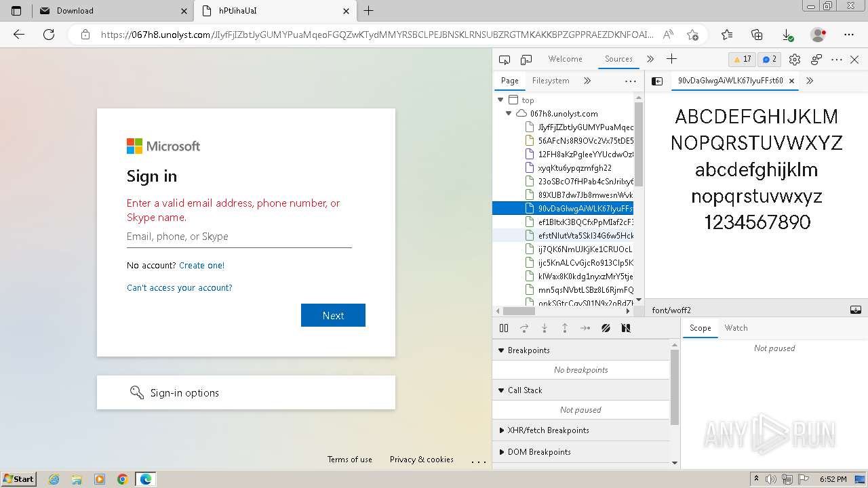
Task: Open the Terms of use link
Action: pyautogui.click(x=350, y=460)
